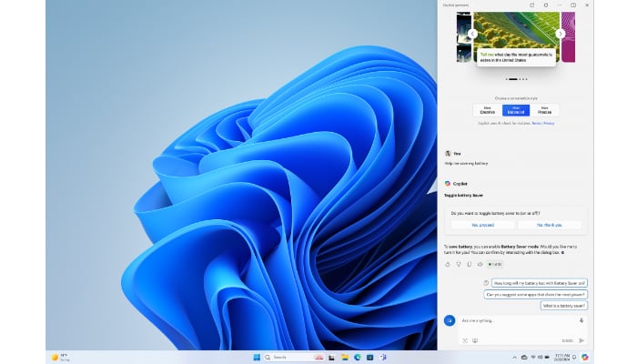637x364 pixels.
Task: Click 'Yes, proceed' for battery saver
Action: (x=482, y=225)
